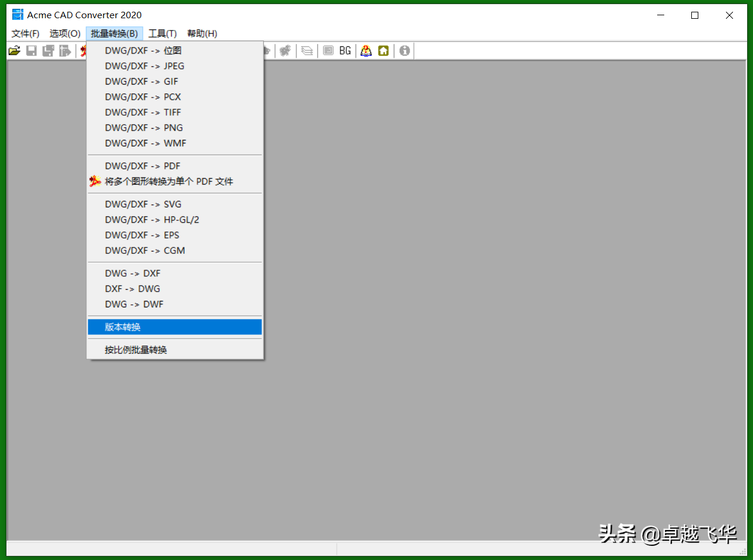753x560 pixels.
Task: Click the export icon with an arrow
Action: [x=65, y=51]
